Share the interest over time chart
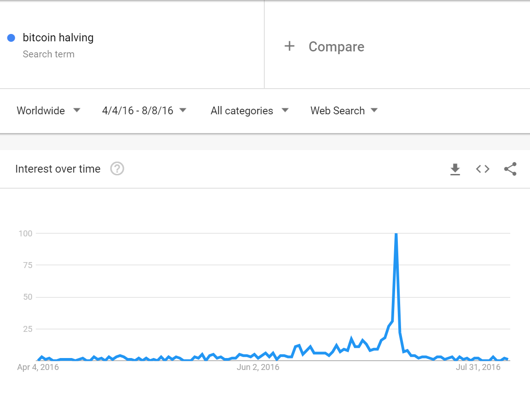The width and height of the screenshot is (530, 420). [510, 169]
